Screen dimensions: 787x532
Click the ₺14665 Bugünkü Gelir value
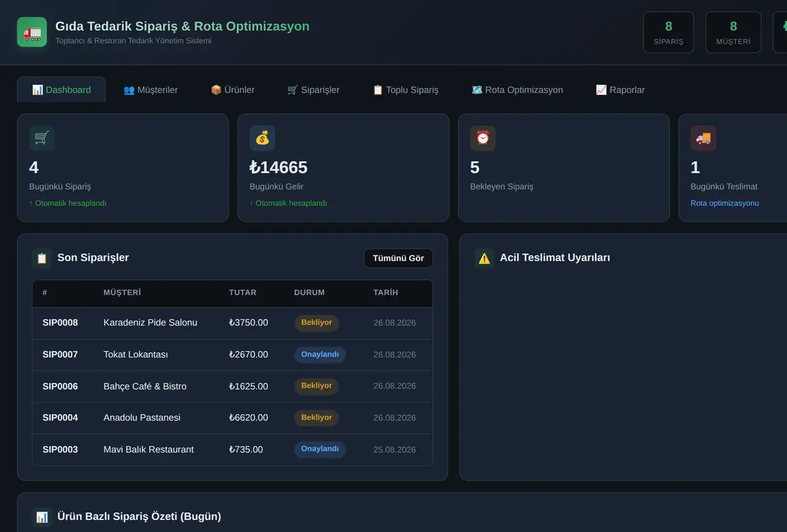pos(279,168)
